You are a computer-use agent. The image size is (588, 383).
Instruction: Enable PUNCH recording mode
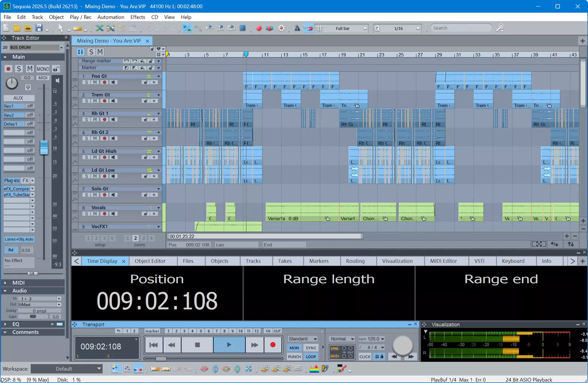pyautogui.click(x=294, y=357)
